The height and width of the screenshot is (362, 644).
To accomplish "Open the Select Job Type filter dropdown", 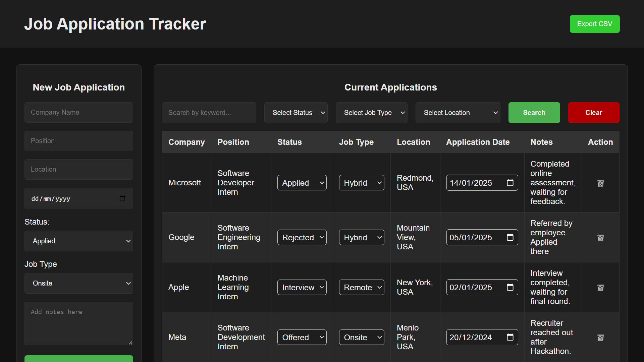I will tap(371, 113).
